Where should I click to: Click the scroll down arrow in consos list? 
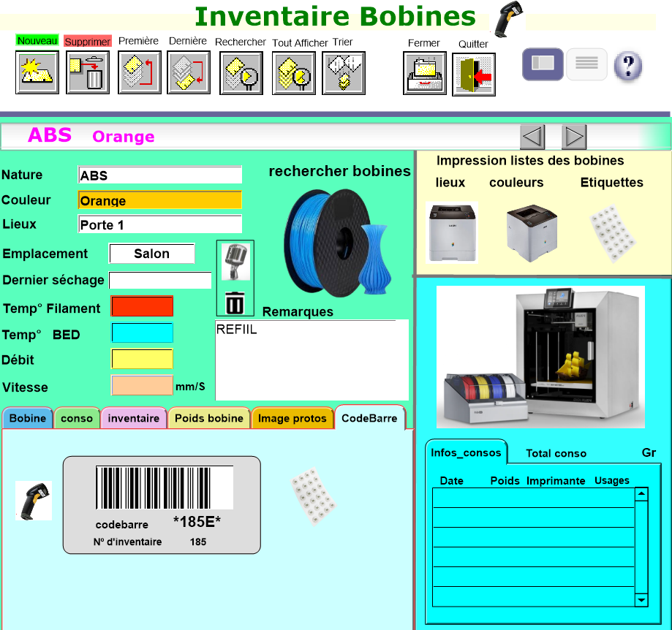point(641,600)
